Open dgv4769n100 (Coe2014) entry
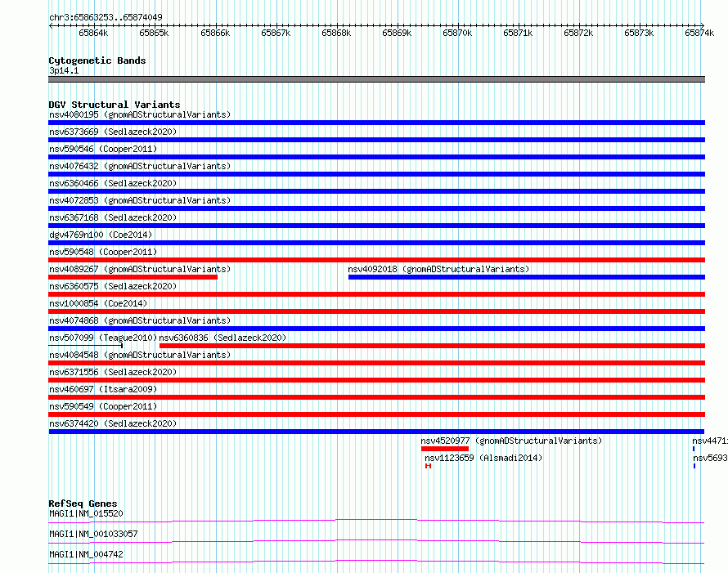Viewport: 728px width, 573px height. point(101,235)
